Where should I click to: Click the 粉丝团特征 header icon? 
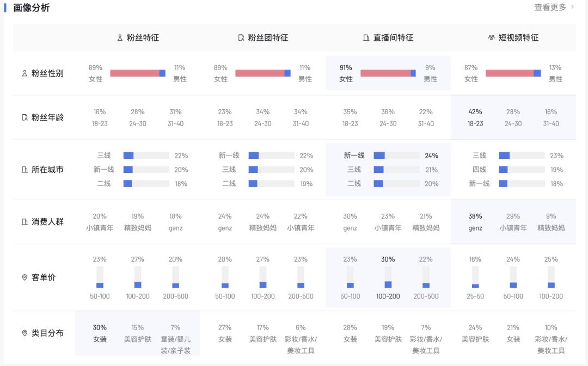(241, 38)
